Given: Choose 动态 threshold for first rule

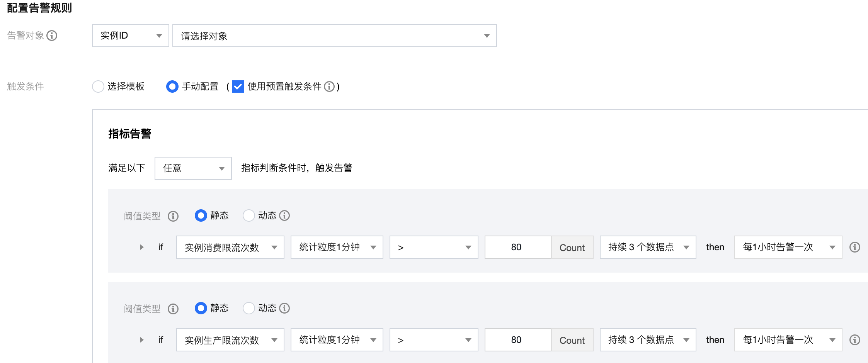Looking at the screenshot, I should point(249,215).
